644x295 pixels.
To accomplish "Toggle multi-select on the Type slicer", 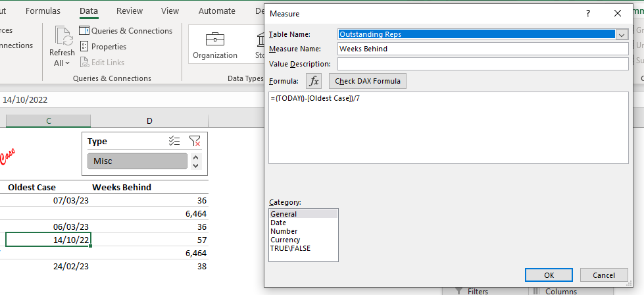I will [174, 142].
